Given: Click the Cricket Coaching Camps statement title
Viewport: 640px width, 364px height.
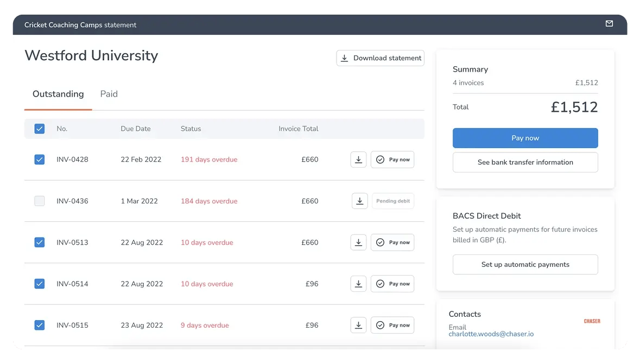Looking at the screenshot, I should coord(80,25).
